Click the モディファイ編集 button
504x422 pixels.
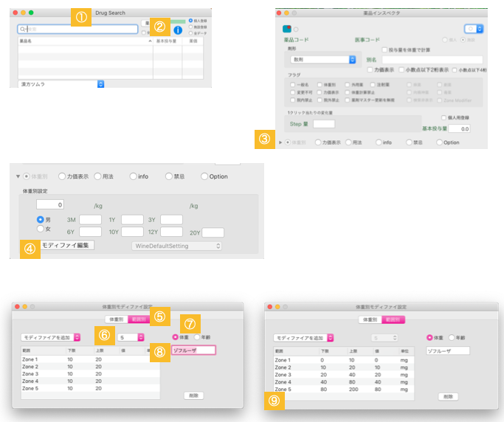coord(66,245)
